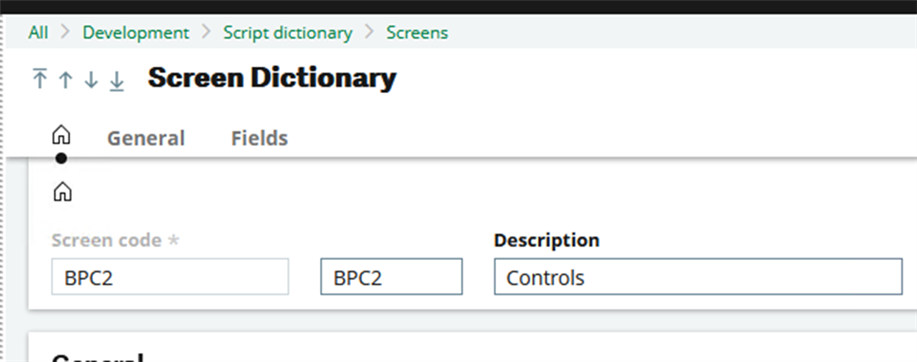Click the Description field label

coord(546,240)
